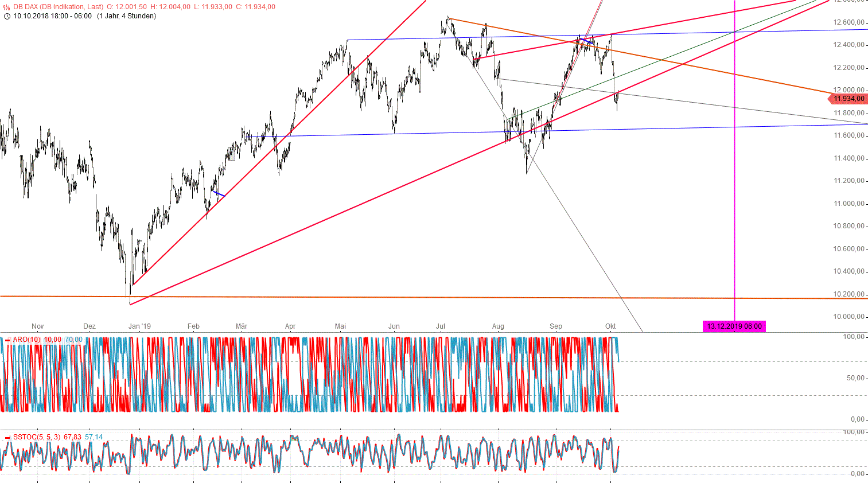Click the 10.200,00 price axis label
Viewport: 868px width, 483px height.
tap(848, 294)
